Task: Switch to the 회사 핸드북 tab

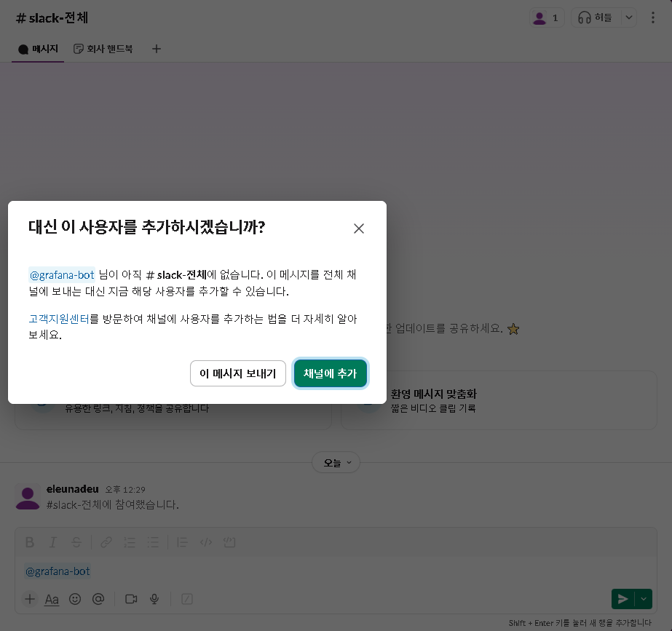Action: [103, 49]
